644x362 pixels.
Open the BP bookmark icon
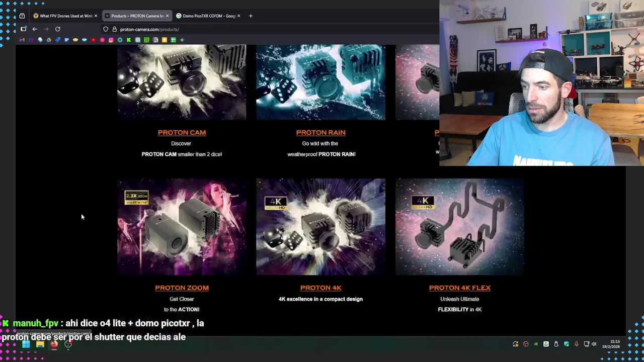[x=66, y=40]
